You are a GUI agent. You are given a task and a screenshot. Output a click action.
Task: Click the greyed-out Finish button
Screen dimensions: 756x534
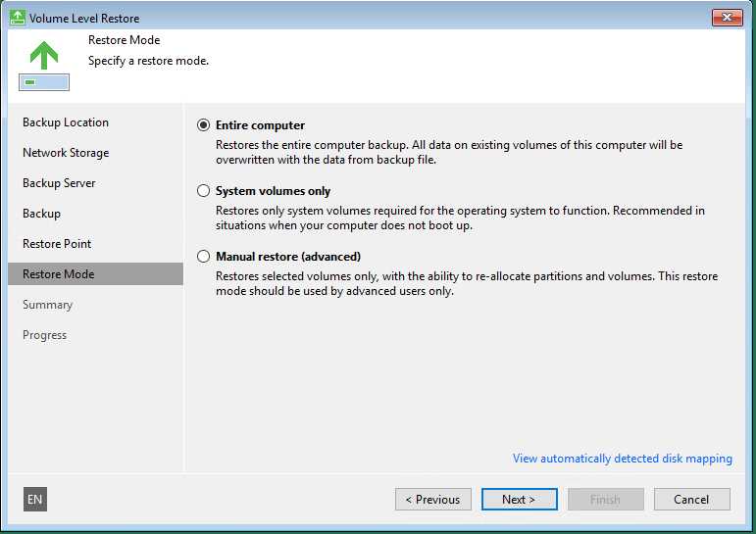pyautogui.click(x=606, y=500)
